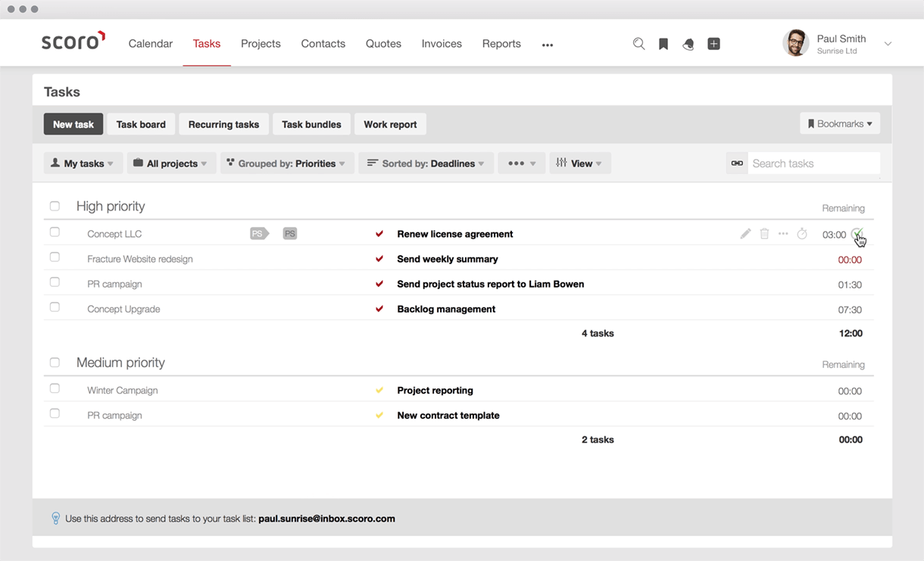Tick checkbox for New contract template row
The image size is (924, 561).
pos(55,414)
